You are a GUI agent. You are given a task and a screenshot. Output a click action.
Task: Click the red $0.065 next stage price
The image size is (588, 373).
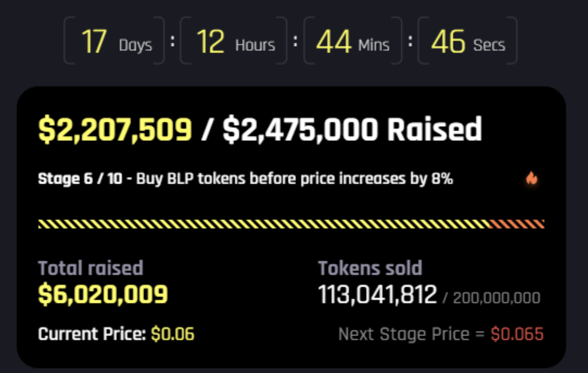[517, 334]
